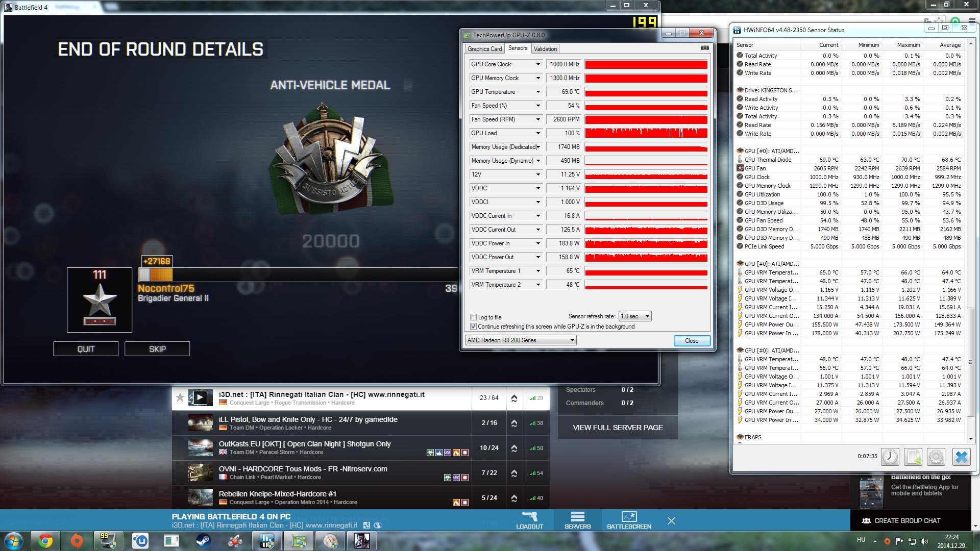Screen dimensions: 980x551
Task: Click GPU Load graph bar
Action: point(646,133)
